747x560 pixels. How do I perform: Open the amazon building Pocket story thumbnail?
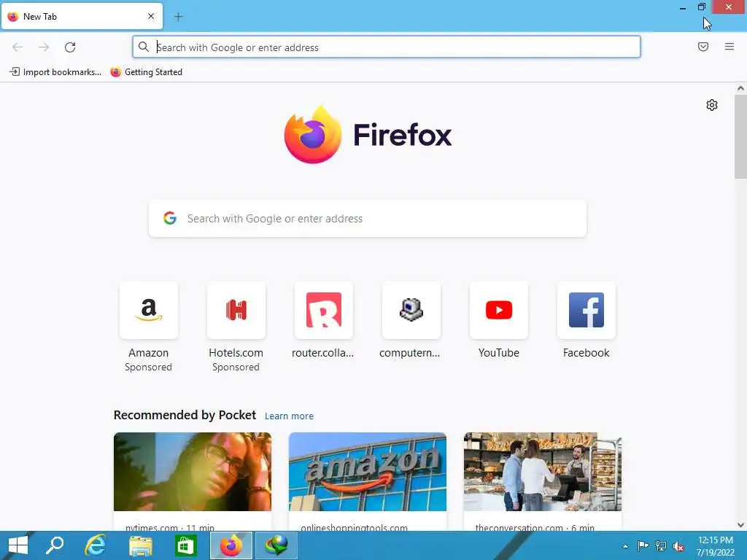click(368, 472)
